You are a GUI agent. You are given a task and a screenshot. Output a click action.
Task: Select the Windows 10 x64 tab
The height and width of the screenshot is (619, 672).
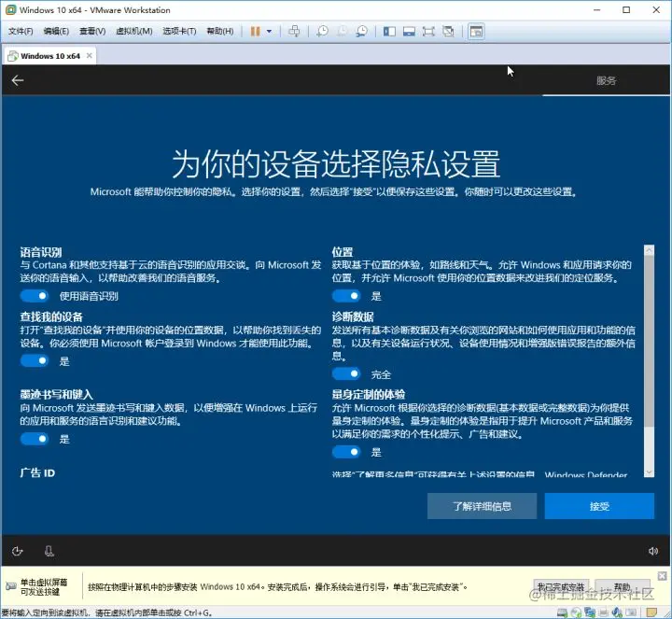click(50, 56)
